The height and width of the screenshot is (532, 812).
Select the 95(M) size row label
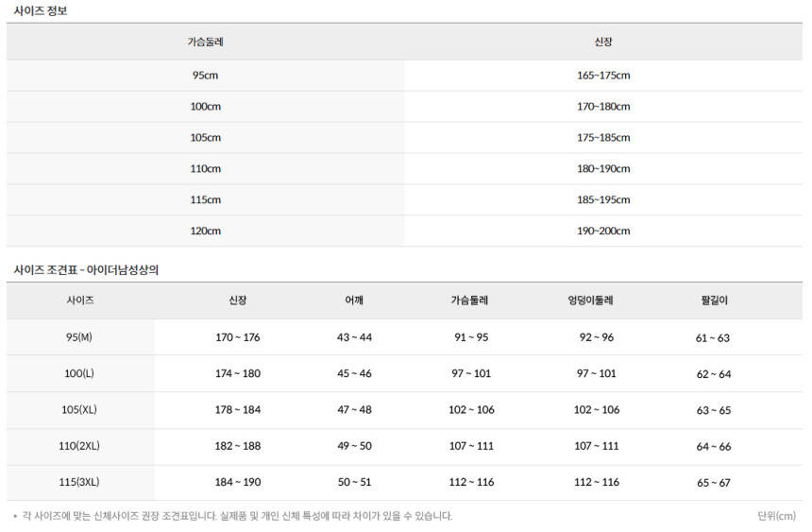pos(79,337)
